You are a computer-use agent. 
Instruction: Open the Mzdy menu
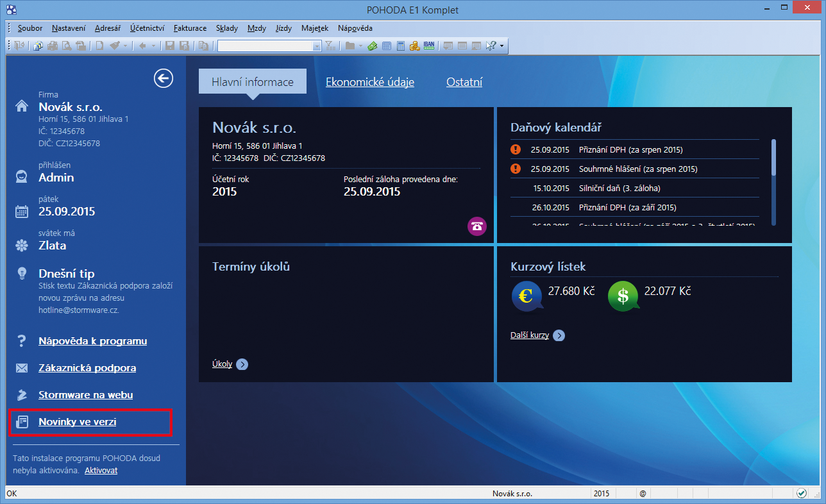257,28
